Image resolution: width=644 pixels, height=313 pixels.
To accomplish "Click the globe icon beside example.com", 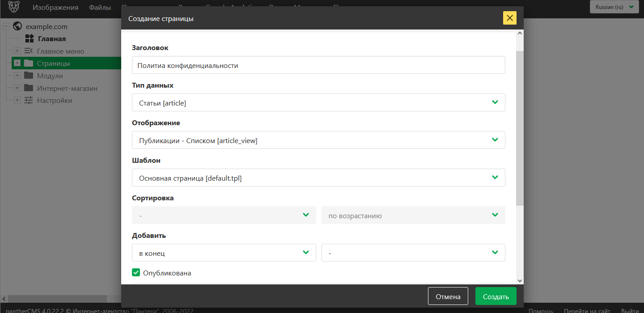I will (x=17, y=26).
